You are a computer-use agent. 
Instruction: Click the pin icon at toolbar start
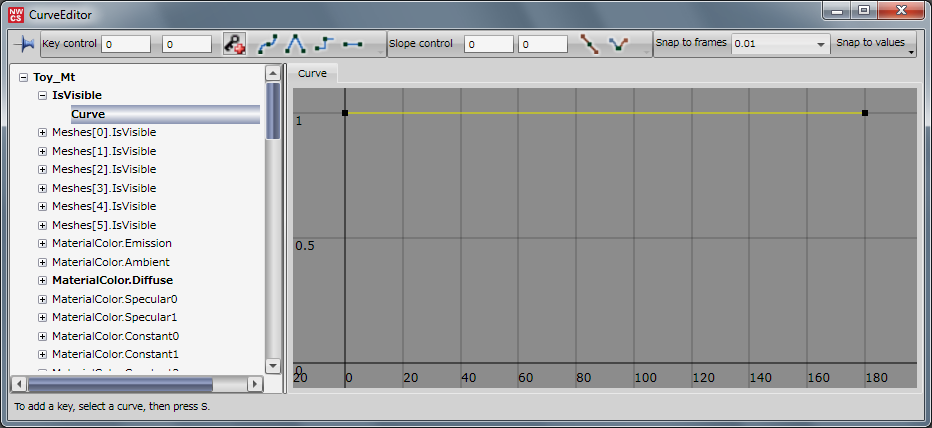coord(26,45)
